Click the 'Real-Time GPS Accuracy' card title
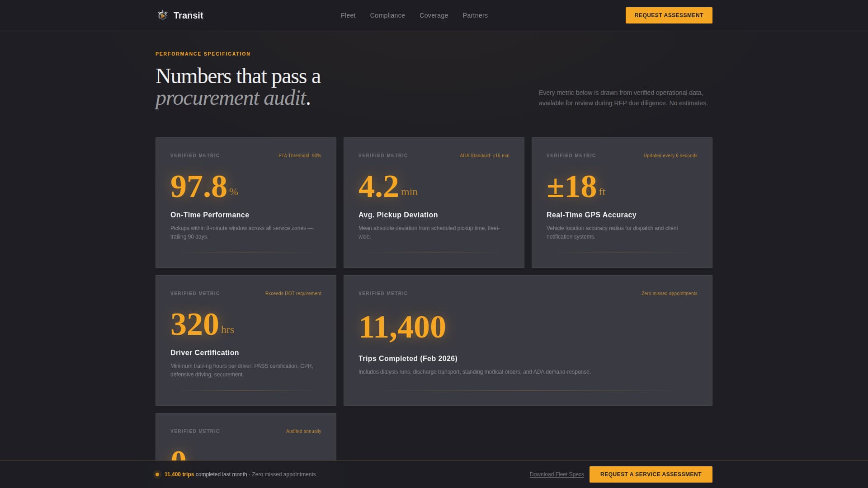 591,215
